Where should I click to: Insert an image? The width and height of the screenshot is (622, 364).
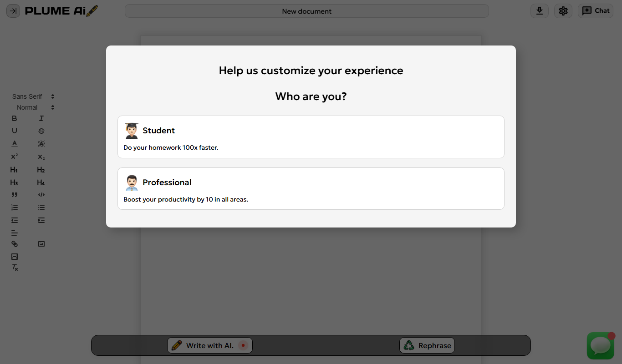(41, 244)
